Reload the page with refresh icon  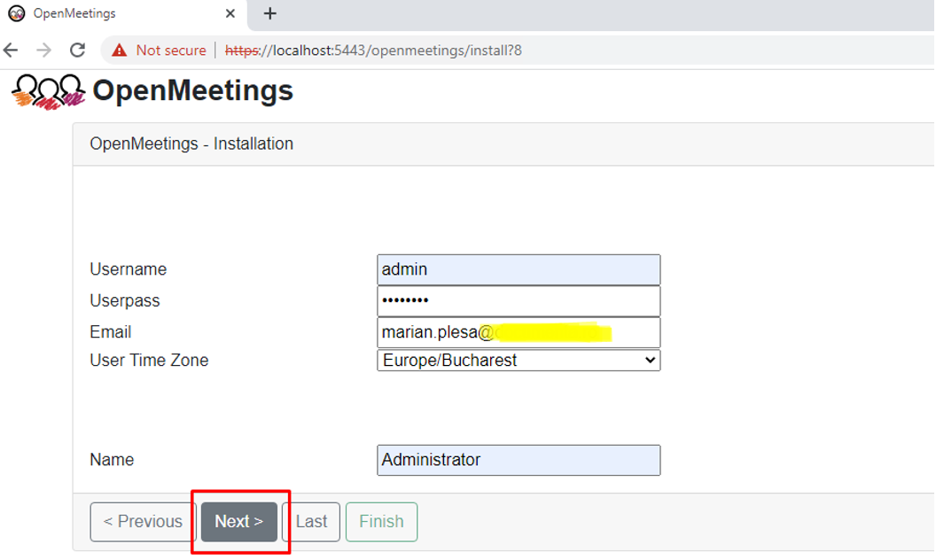pos(78,51)
